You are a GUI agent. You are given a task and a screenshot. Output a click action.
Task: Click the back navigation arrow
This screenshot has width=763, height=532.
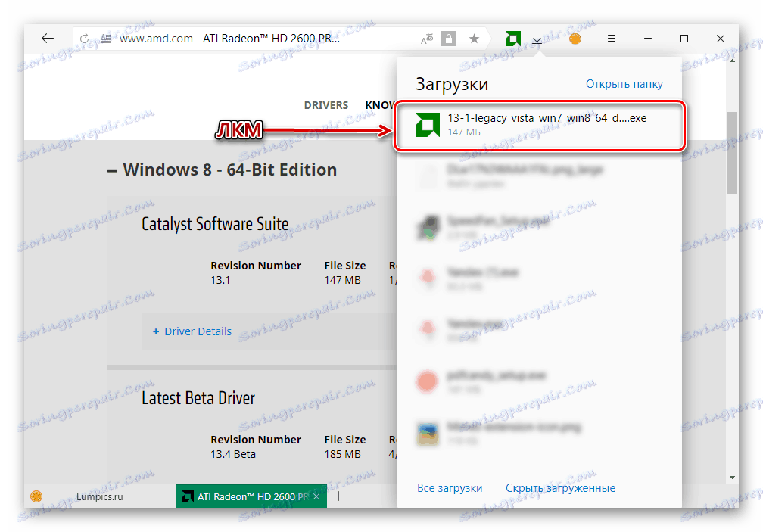47,38
